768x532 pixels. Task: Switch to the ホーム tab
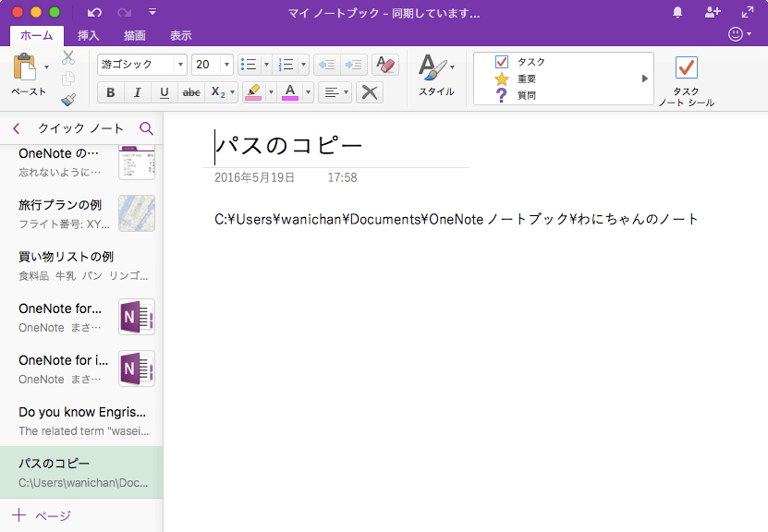pyautogui.click(x=37, y=35)
